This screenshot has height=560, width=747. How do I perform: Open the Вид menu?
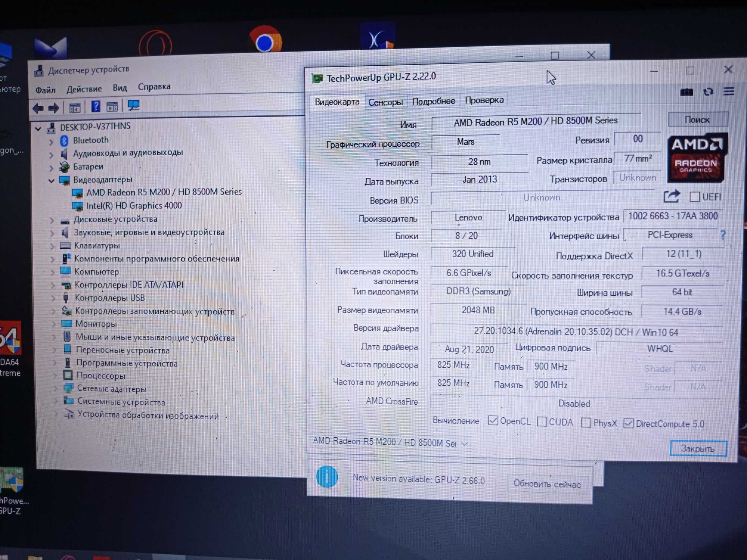pyautogui.click(x=120, y=88)
